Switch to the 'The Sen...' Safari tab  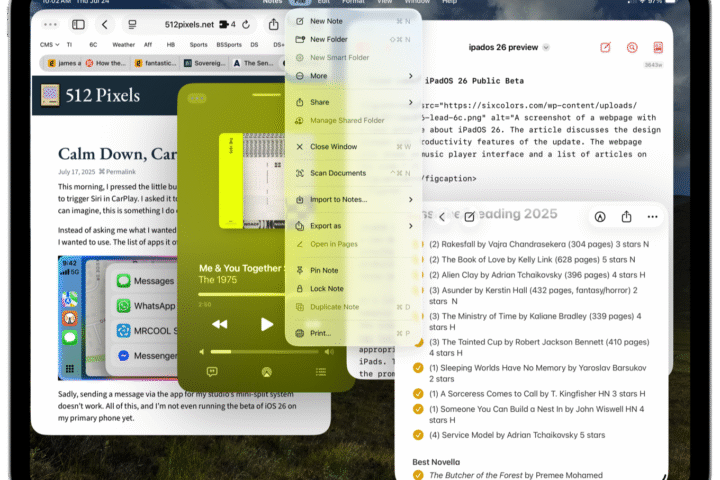click(253, 63)
